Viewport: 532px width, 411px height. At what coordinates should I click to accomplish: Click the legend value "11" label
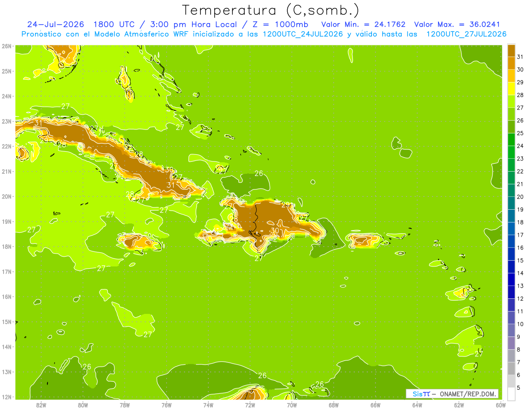point(520,311)
